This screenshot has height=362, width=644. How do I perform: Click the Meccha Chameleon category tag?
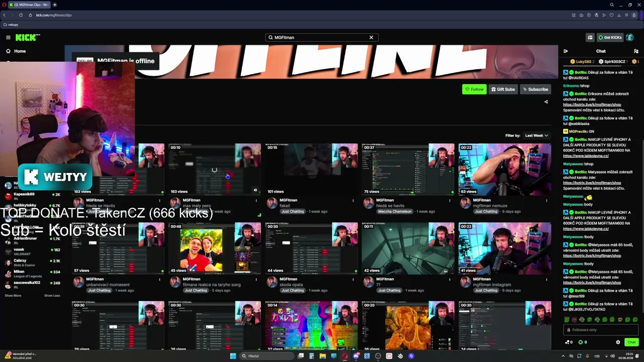coord(394,212)
